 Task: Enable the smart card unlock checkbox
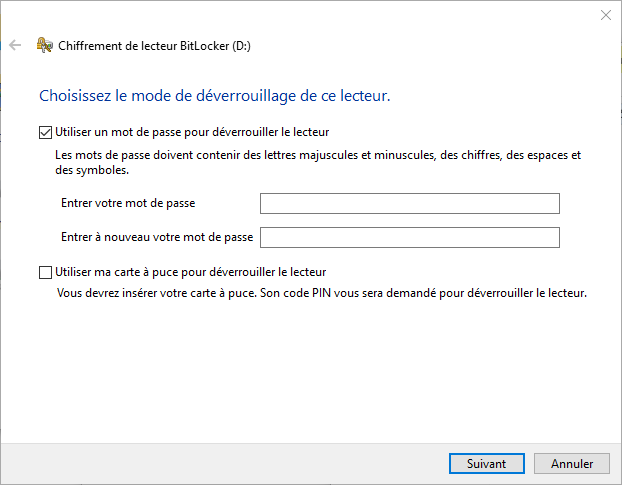pos(45,272)
